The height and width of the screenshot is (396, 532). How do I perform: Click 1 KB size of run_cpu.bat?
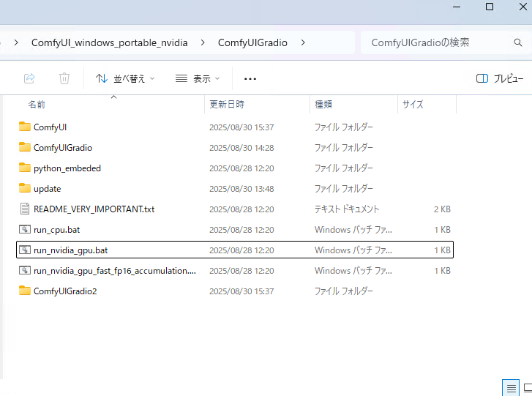point(442,230)
